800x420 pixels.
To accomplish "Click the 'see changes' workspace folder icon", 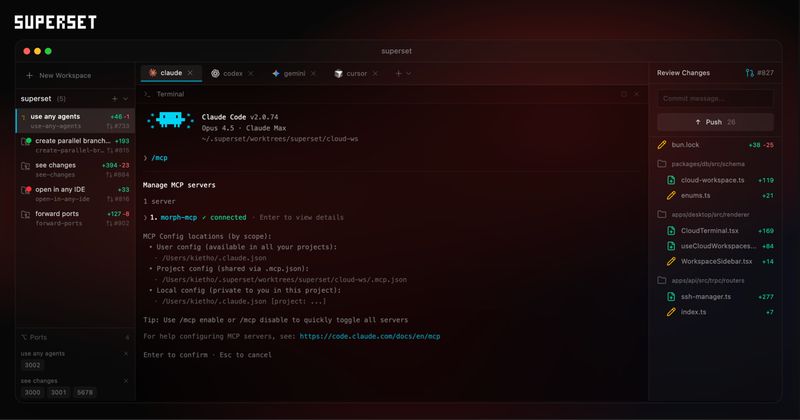I will point(25,166).
